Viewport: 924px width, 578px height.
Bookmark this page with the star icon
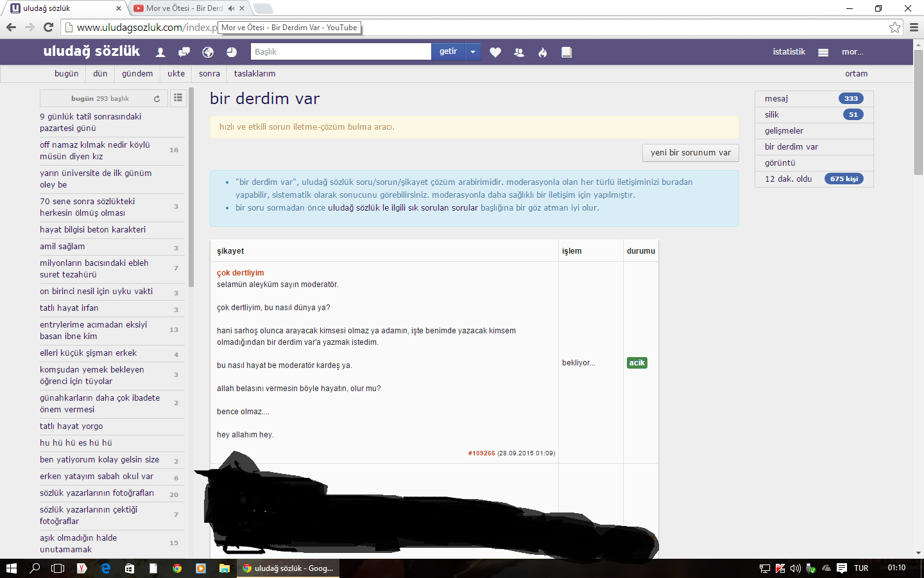point(894,27)
